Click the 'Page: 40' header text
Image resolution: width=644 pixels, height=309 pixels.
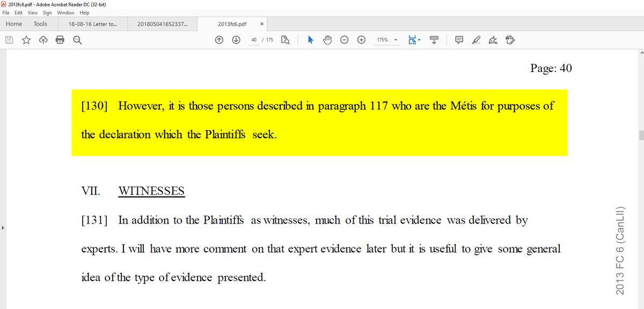tap(551, 68)
